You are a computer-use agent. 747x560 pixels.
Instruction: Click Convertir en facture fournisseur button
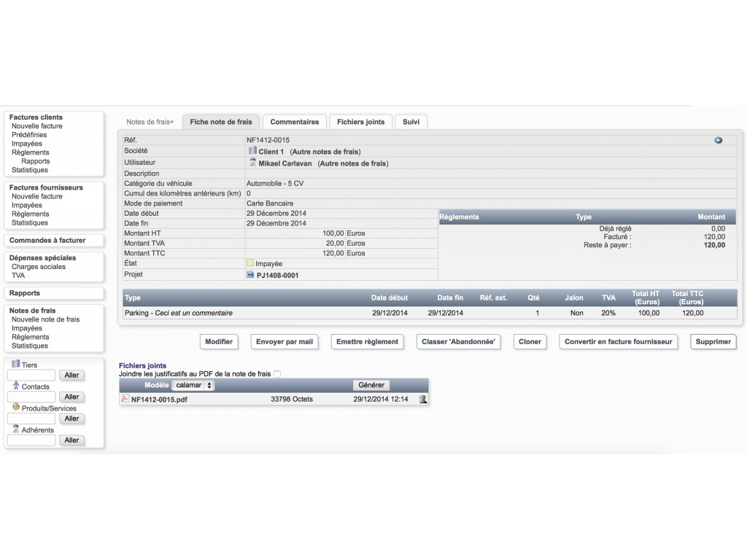point(619,341)
